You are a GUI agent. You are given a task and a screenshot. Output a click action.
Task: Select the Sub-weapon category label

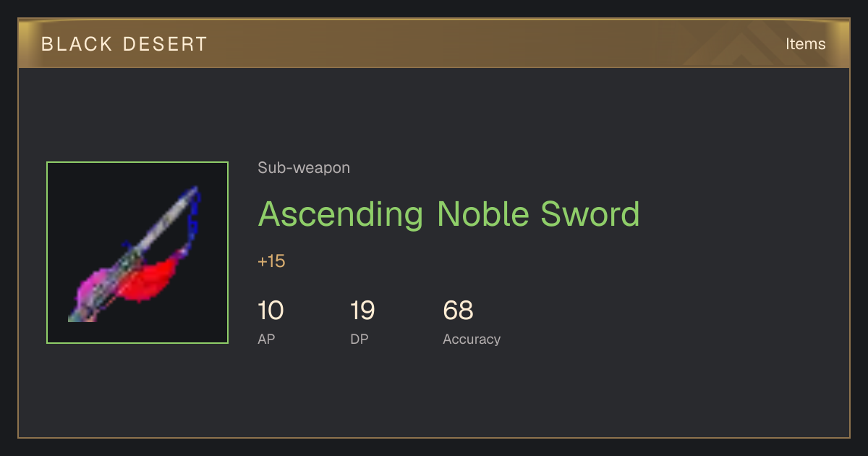coord(304,168)
